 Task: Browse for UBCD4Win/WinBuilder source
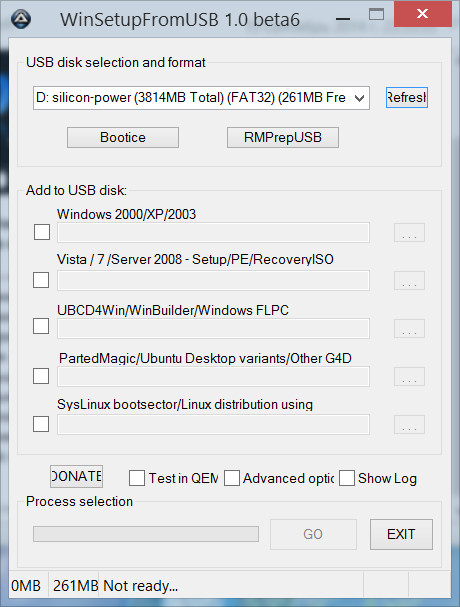click(x=409, y=329)
